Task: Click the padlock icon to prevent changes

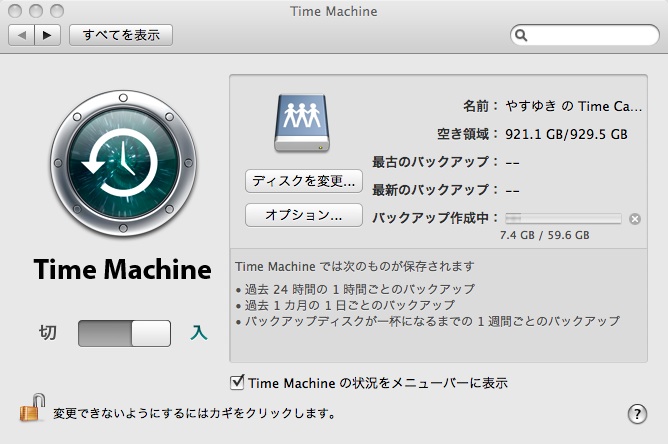Action: (x=33, y=408)
